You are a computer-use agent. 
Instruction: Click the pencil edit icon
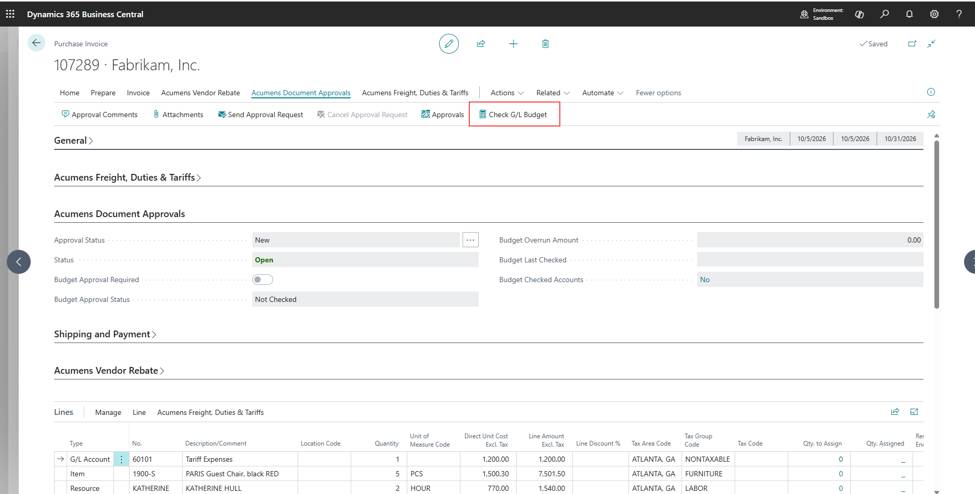[x=449, y=44]
